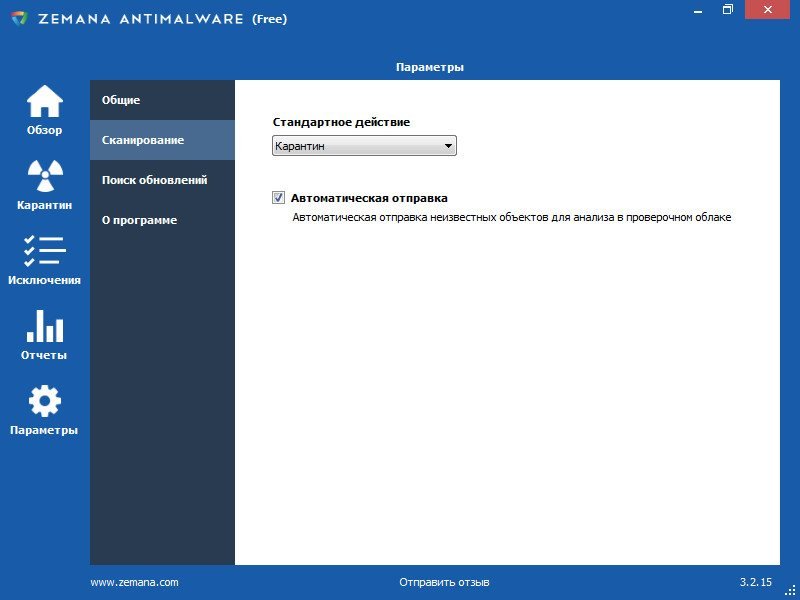Open the Обзор home section

pos(44,110)
